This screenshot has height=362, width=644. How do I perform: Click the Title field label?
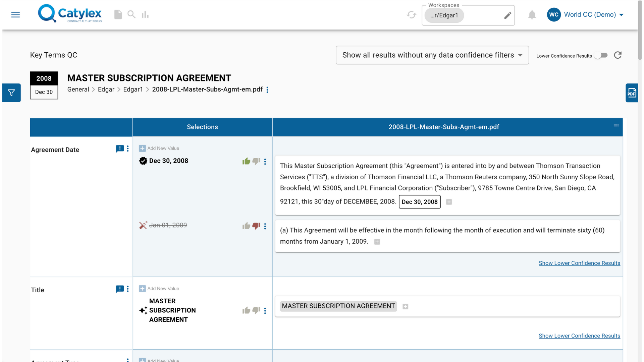pyautogui.click(x=38, y=290)
